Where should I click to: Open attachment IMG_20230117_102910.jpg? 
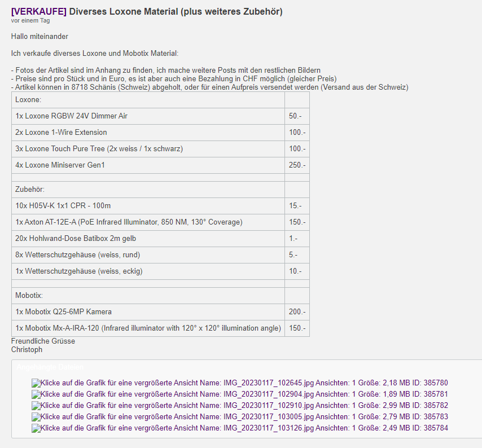tap(240, 406)
